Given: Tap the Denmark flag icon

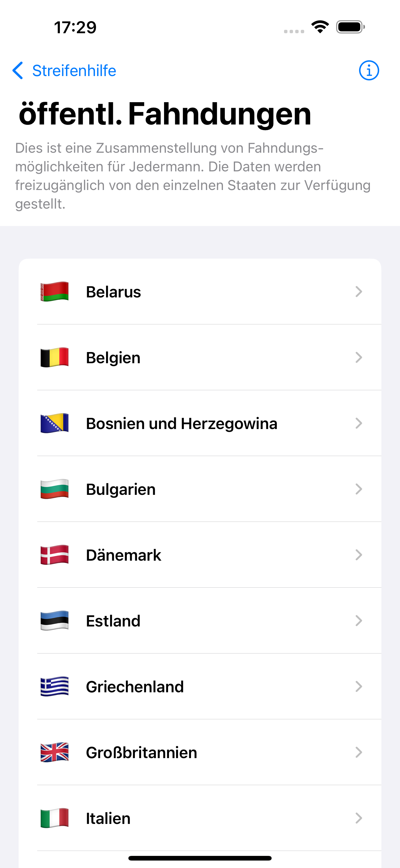Looking at the screenshot, I should click(55, 555).
